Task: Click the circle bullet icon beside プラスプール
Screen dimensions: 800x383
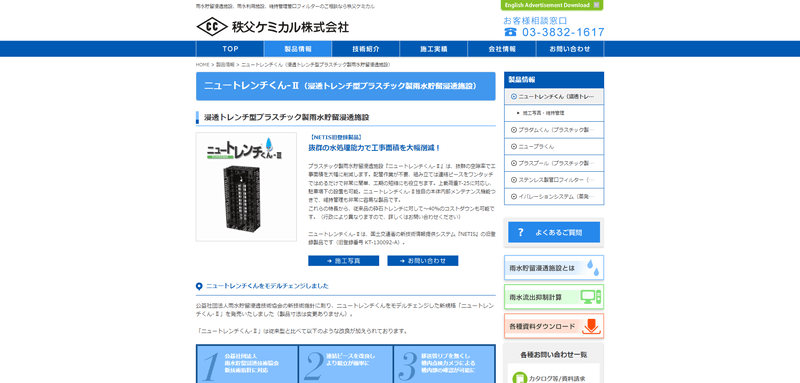Action: pyautogui.click(x=514, y=163)
